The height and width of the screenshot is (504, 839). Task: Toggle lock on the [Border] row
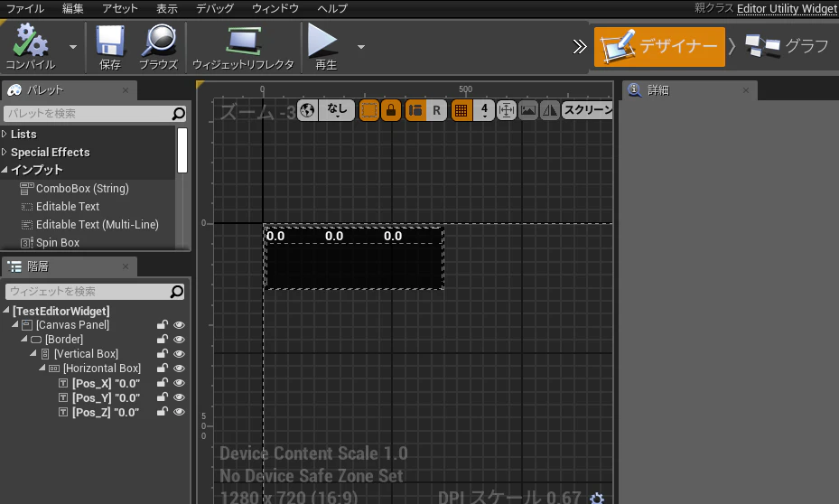click(163, 340)
